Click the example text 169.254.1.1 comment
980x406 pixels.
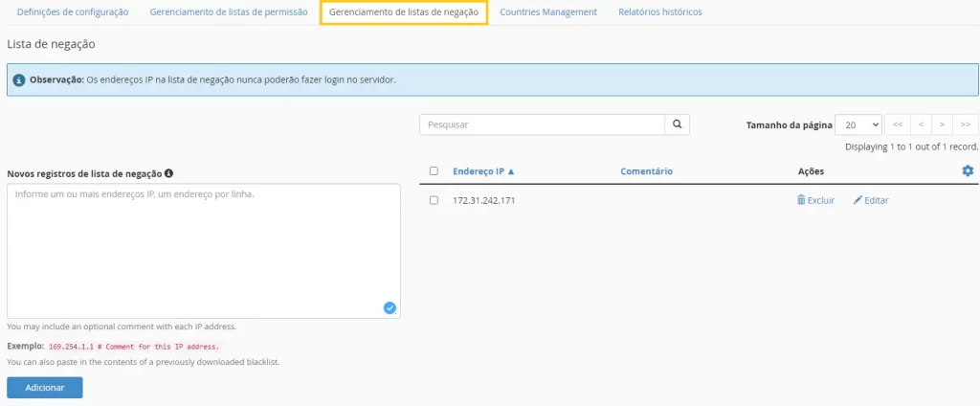pyautogui.click(x=134, y=346)
